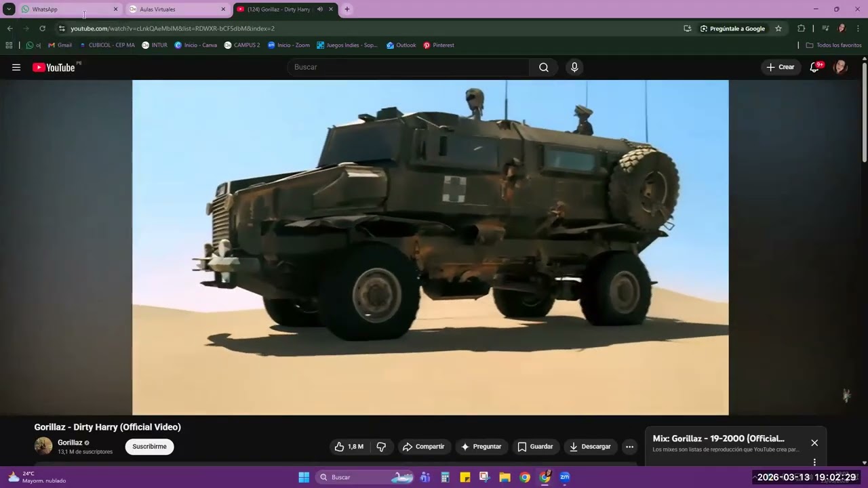Viewport: 868px width, 488px height.
Task: Save the video with Guardar
Action: point(535,447)
